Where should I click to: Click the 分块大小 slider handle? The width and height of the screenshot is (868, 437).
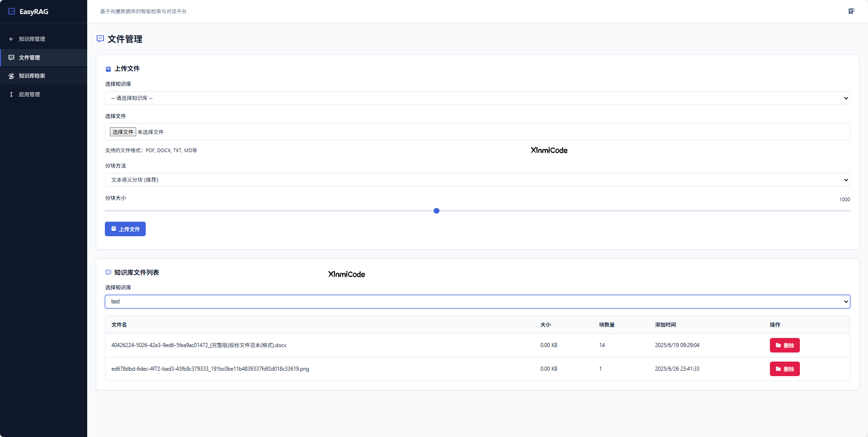pos(436,211)
